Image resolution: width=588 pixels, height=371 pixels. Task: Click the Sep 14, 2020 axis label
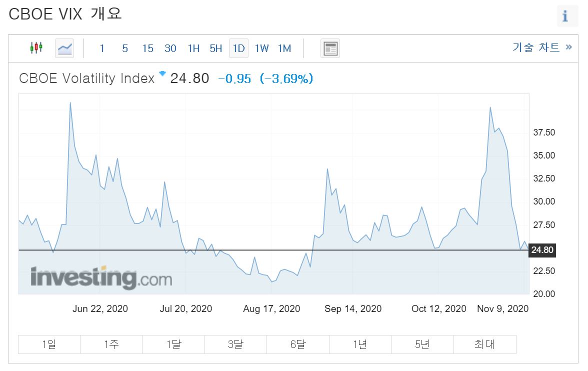click(353, 308)
